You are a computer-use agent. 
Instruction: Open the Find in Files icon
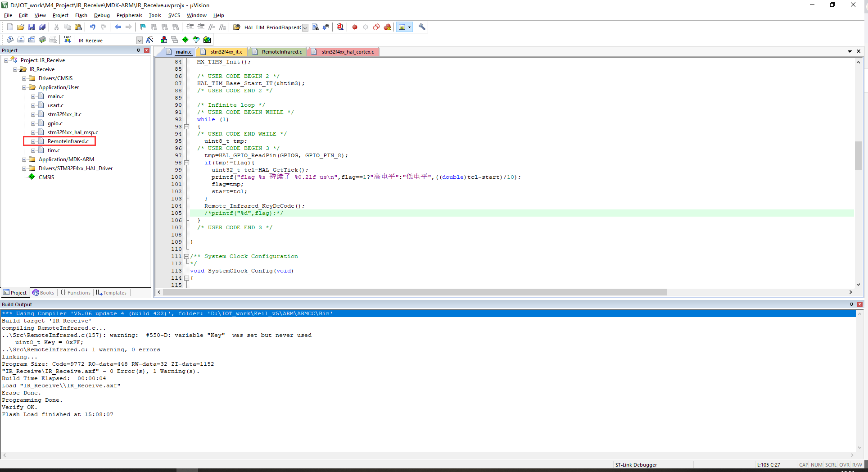(237, 27)
